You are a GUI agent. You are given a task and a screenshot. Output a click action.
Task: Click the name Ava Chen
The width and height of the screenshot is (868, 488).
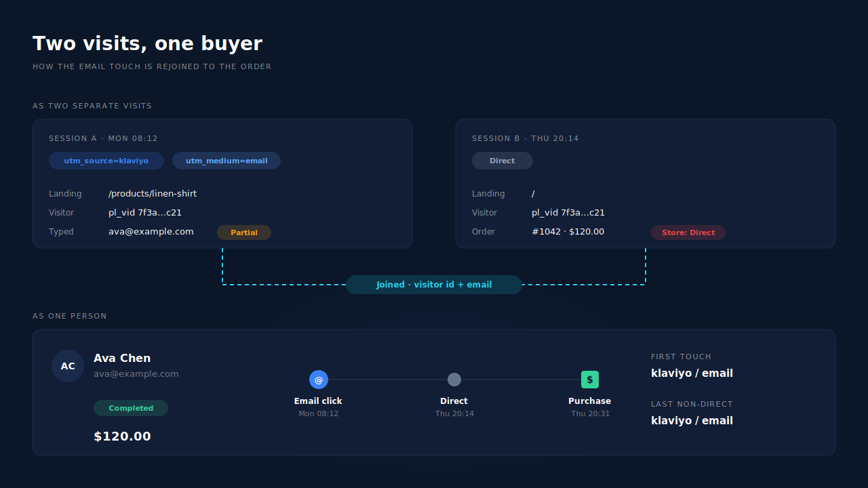coord(122,358)
